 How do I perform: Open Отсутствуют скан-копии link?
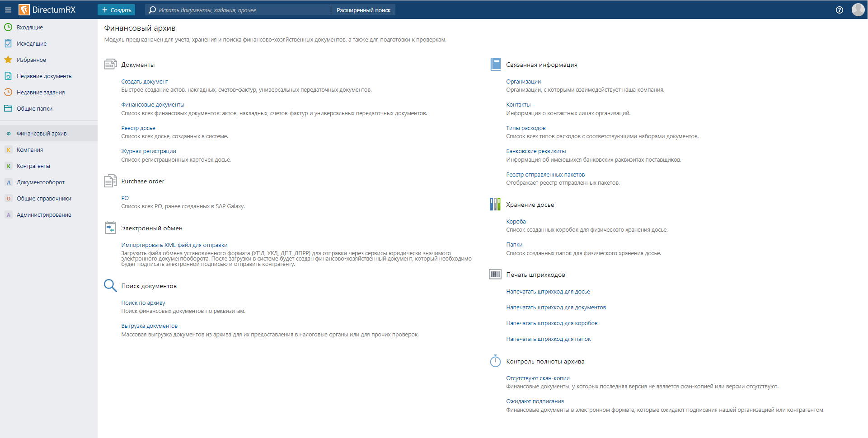[x=538, y=378]
